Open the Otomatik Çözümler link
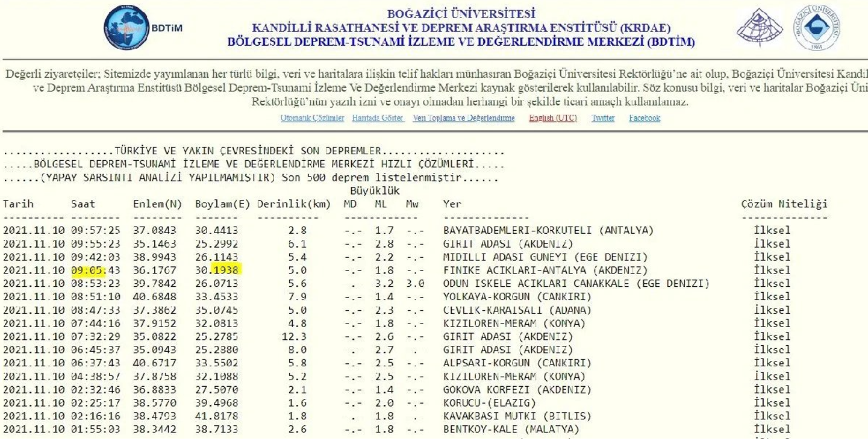This screenshot has width=868, height=441. coord(312,118)
